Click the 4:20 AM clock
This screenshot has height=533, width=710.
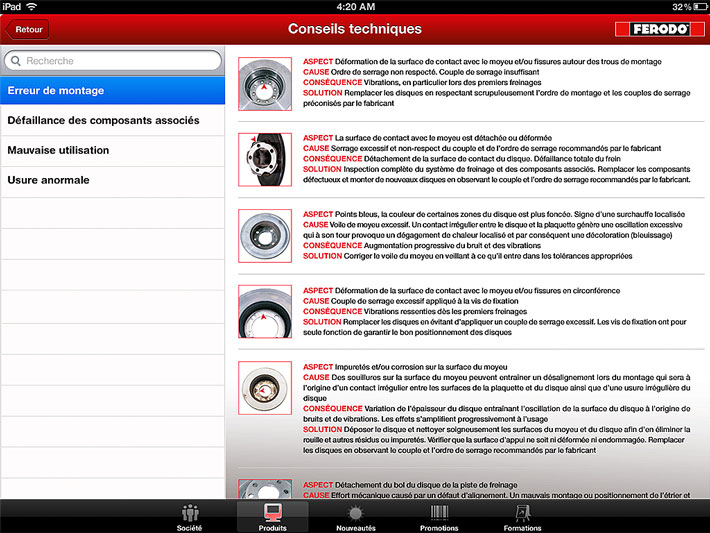[355, 7]
